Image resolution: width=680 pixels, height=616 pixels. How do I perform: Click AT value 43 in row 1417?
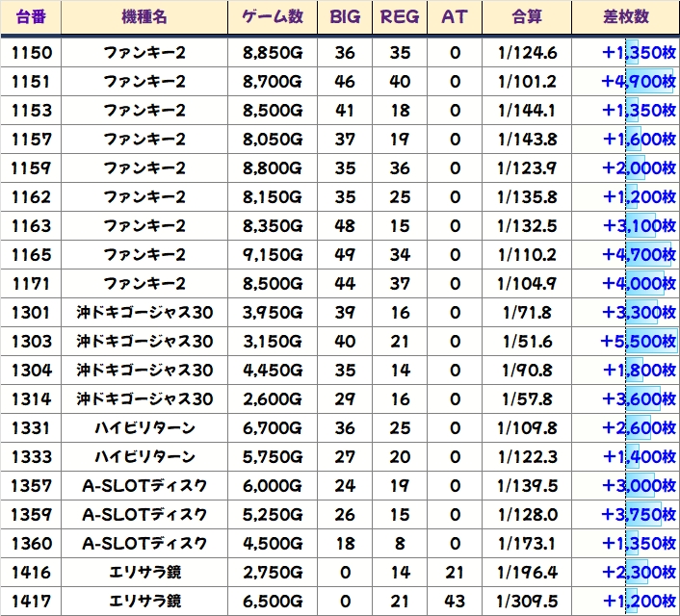click(x=455, y=602)
